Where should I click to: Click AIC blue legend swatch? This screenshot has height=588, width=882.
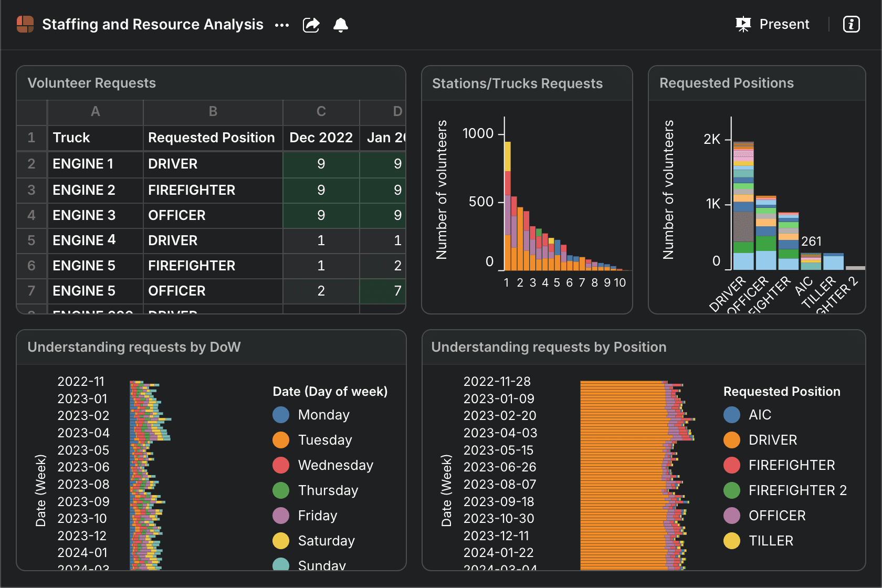[732, 415]
